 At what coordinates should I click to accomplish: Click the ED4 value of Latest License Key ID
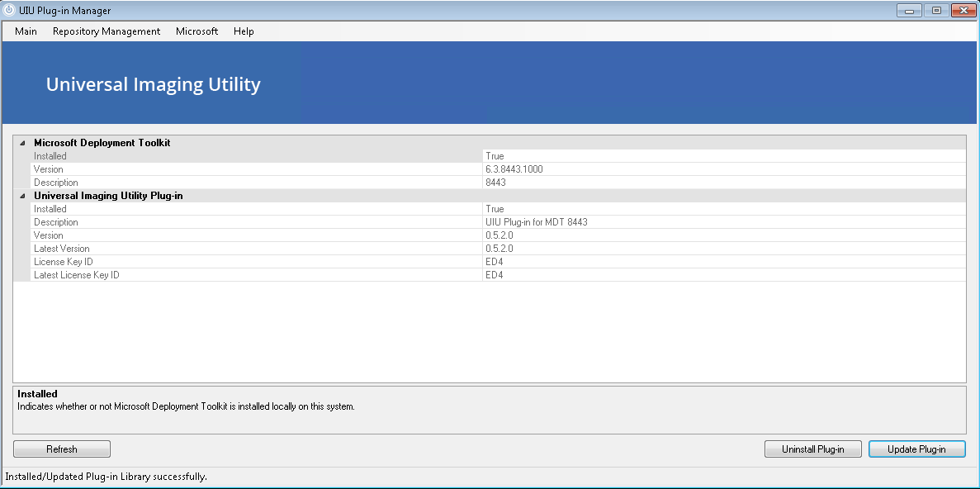[495, 274]
